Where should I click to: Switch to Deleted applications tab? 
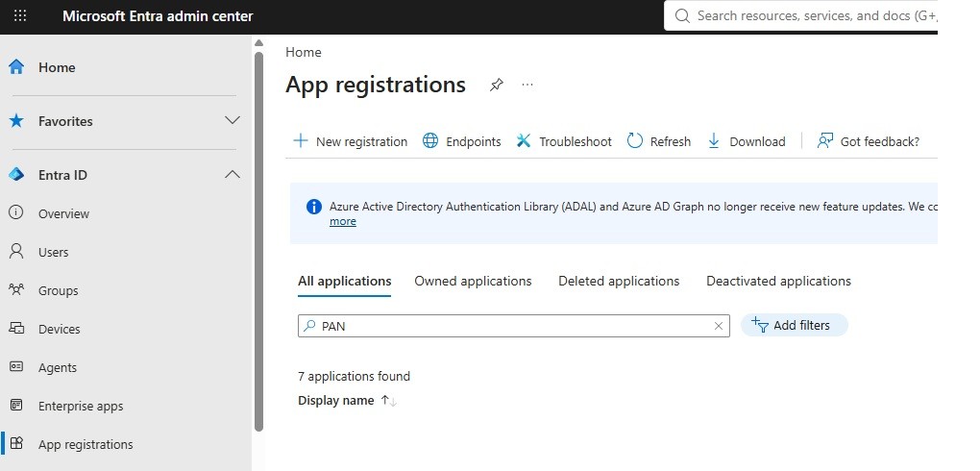(619, 282)
